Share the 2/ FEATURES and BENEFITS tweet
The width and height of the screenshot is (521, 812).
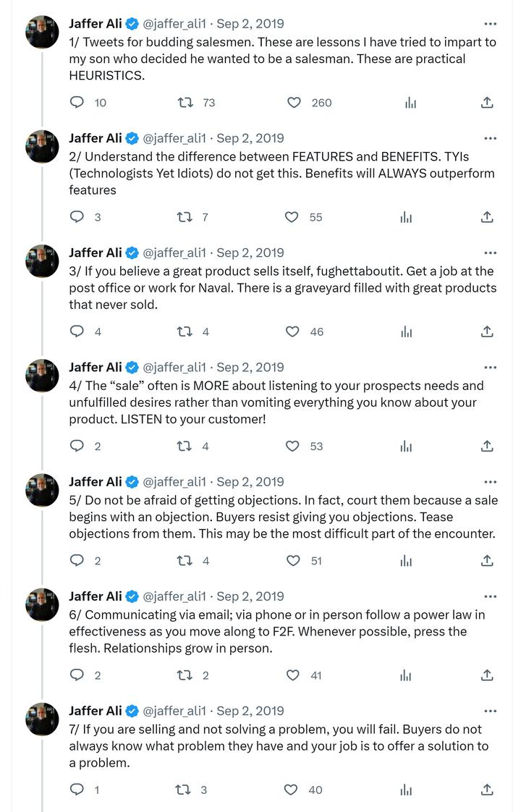[x=487, y=217]
